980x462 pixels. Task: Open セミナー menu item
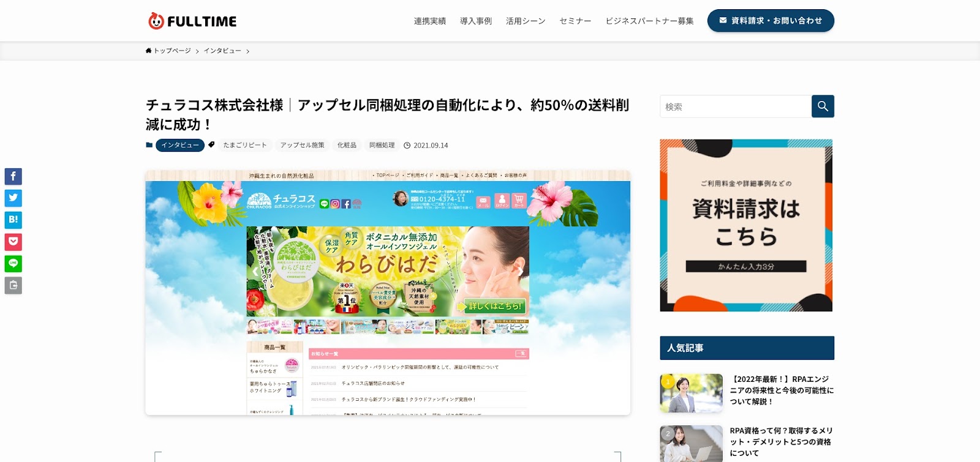575,21
